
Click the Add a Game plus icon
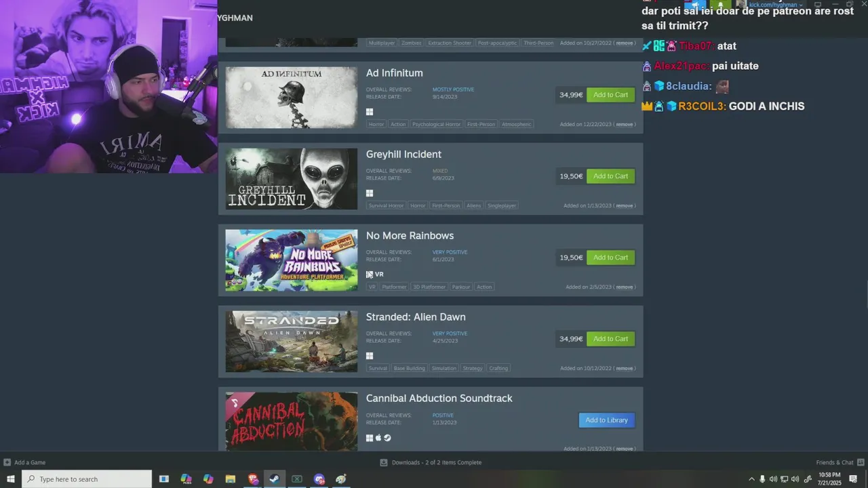coord(7,462)
